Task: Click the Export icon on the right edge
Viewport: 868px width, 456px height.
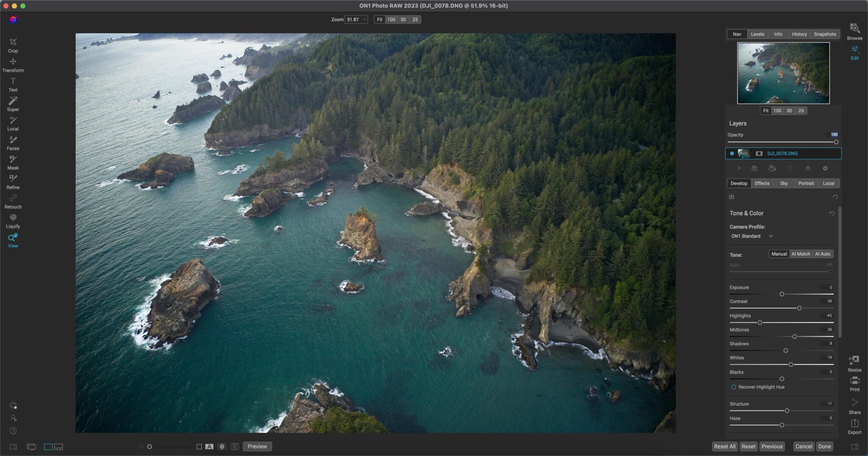Action: [854, 424]
